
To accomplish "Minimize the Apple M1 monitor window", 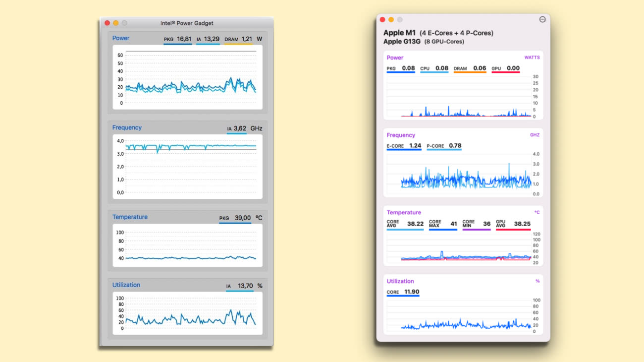I will (x=391, y=19).
